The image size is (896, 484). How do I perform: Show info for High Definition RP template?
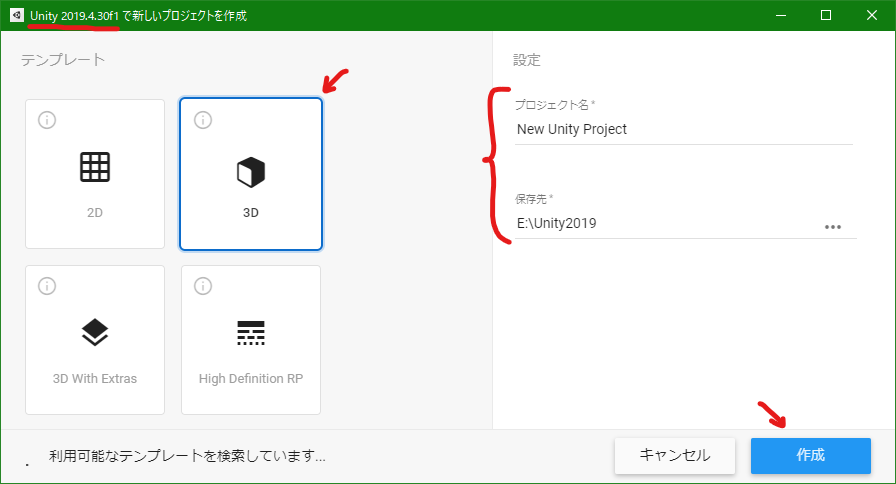tap(203, 286)
